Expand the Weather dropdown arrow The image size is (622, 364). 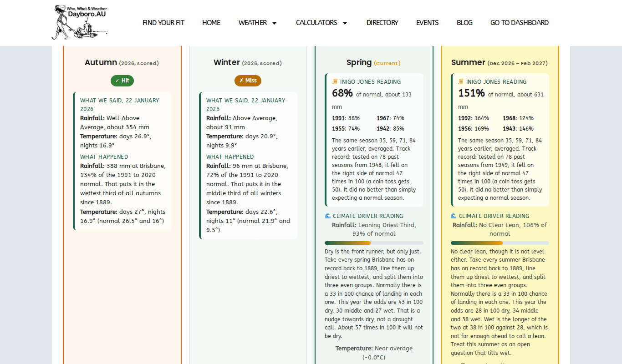click(274, 23)
